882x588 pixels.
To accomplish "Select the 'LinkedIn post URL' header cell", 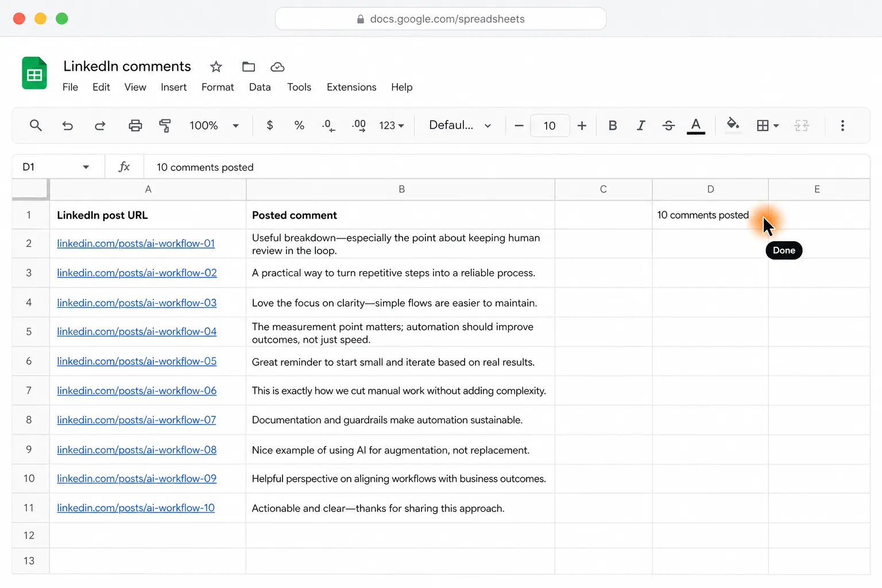I will click(x=148, y=215).
